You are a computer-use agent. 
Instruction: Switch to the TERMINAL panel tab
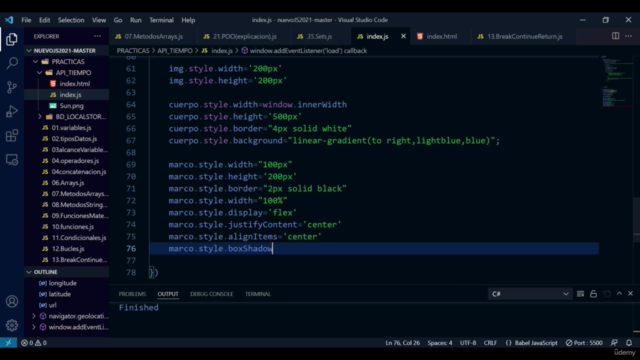tap(258, 294)
